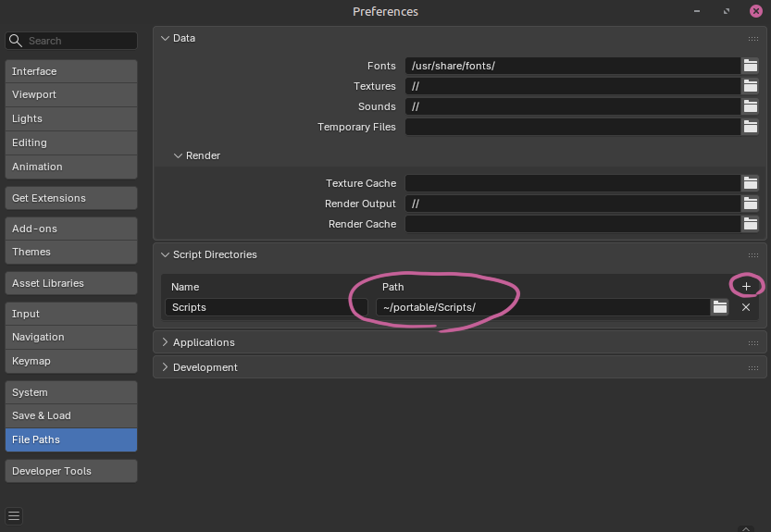
Task: Grab the Development panel drag handle
Action: [x=752, y=368]
